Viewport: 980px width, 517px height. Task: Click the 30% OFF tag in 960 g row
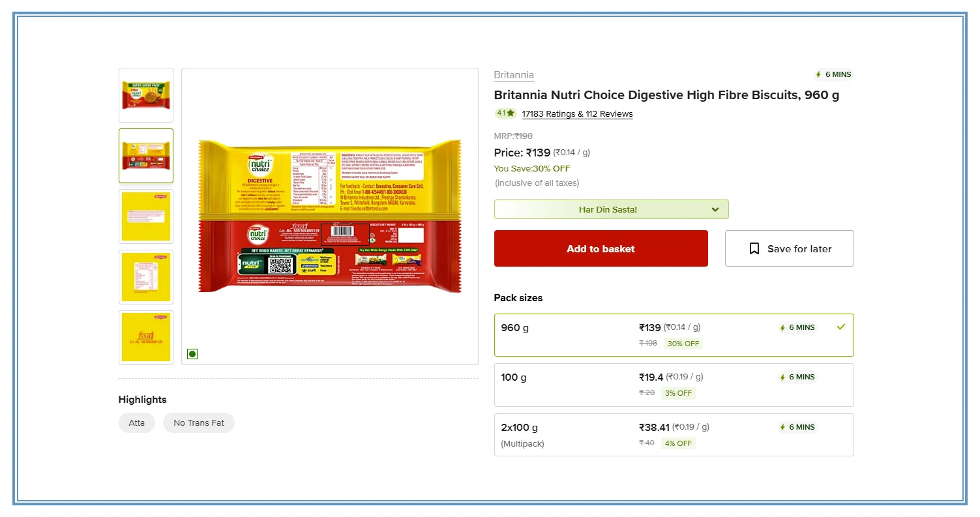683,344
